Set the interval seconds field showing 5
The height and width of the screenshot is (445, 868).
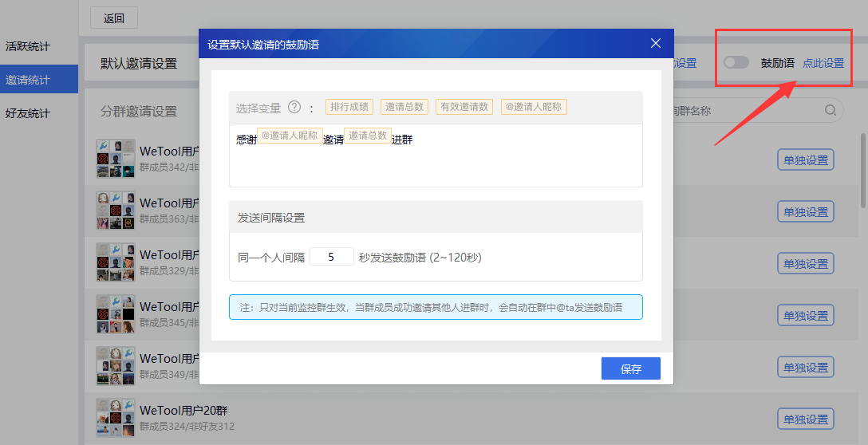332,257
